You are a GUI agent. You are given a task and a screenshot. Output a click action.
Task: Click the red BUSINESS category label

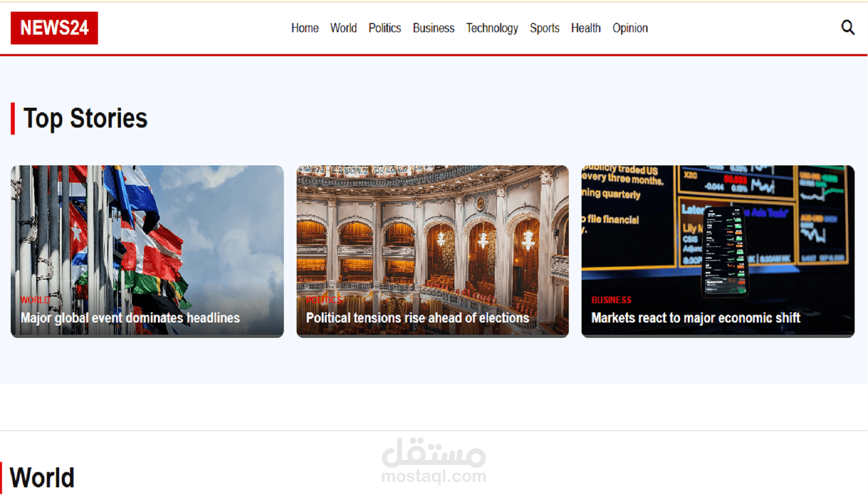point(611,300)
